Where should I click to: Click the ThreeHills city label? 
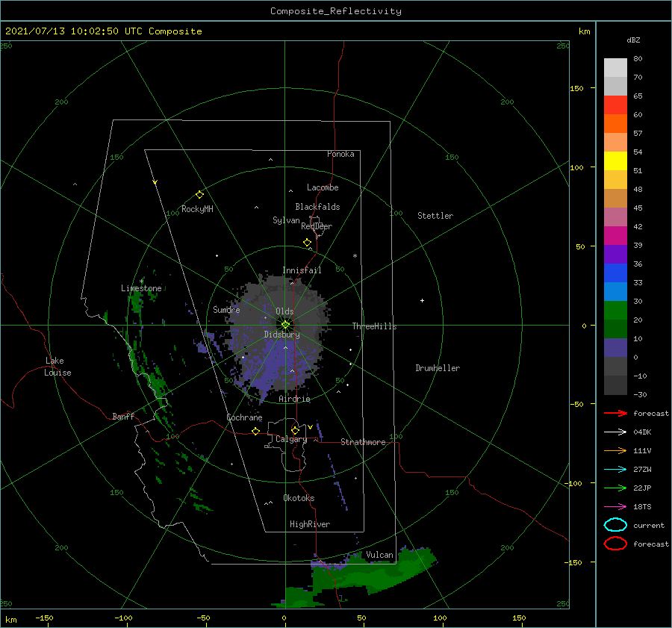[374, 326]
